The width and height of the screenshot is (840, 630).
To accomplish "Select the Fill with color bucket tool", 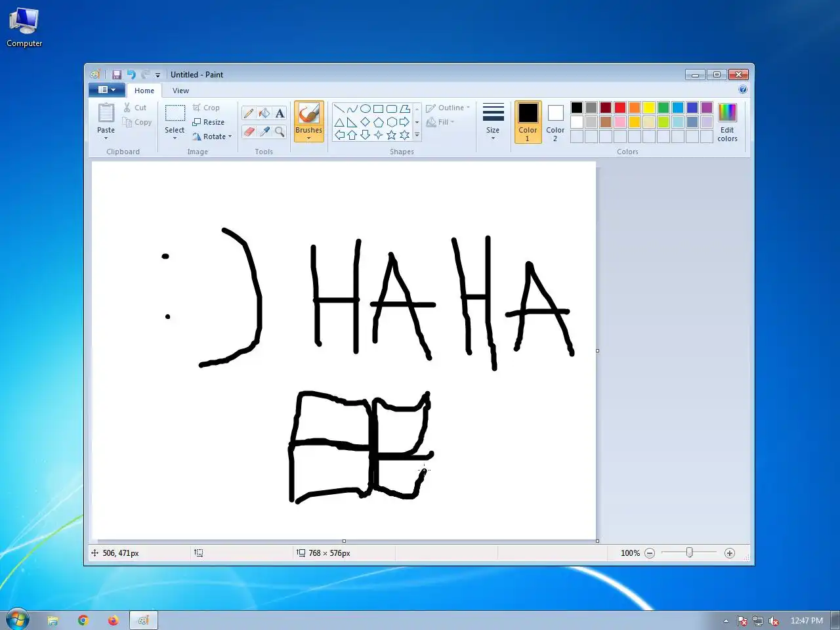I will click(x=264, y=114).
